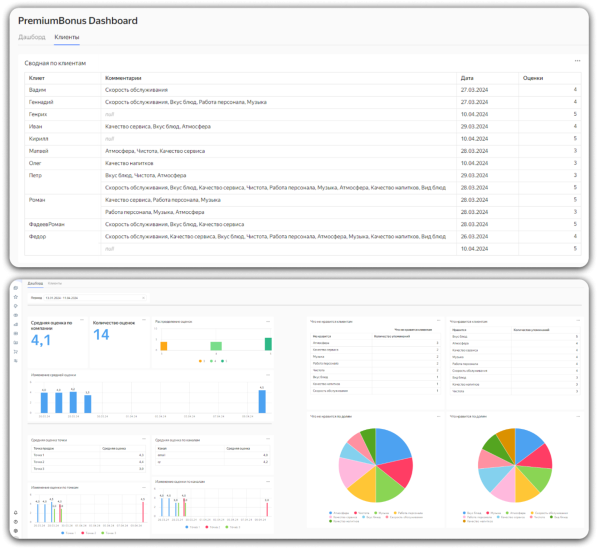599x550 pixels.
Task: Click the star favorites icon in sidebar
Action: coord(16,297)
